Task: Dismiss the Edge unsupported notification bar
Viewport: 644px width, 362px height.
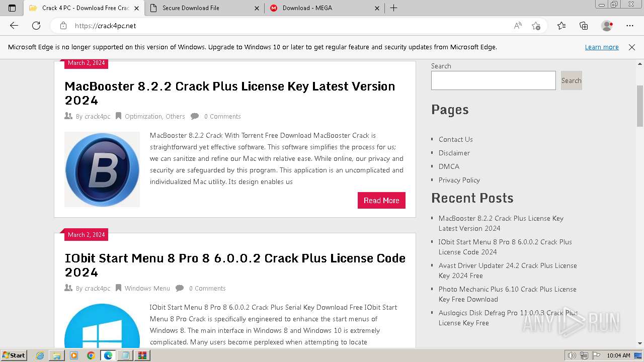Action: [x=632, y=47]
